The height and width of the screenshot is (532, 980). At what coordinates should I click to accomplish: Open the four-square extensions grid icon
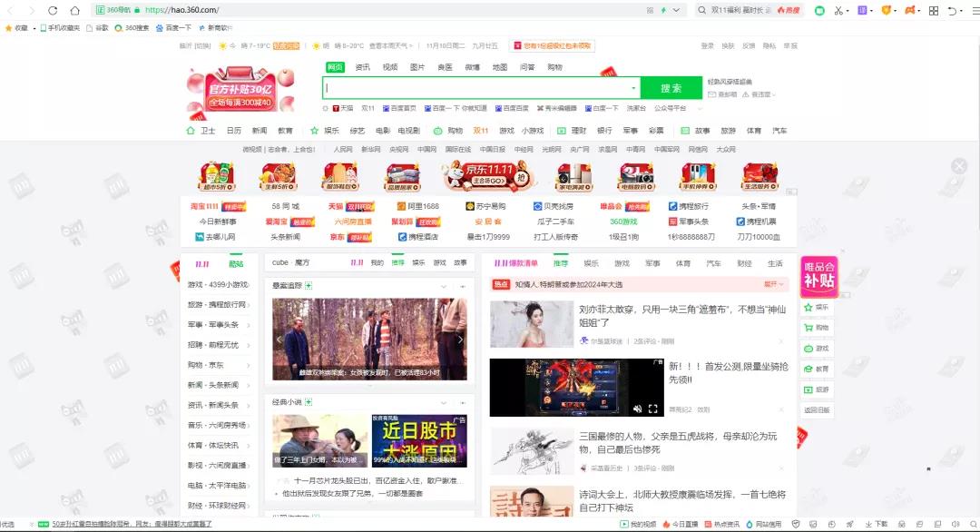click(x=934, y=11)
